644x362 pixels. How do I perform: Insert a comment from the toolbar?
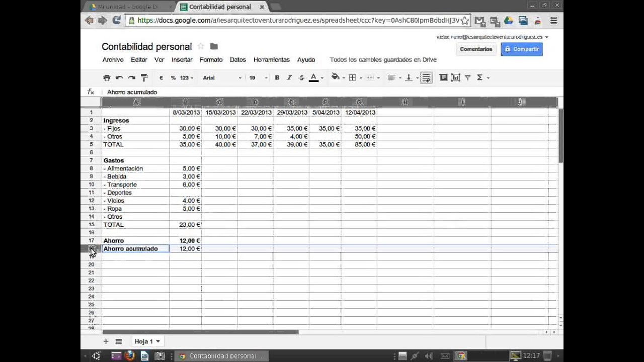point(443,77)
